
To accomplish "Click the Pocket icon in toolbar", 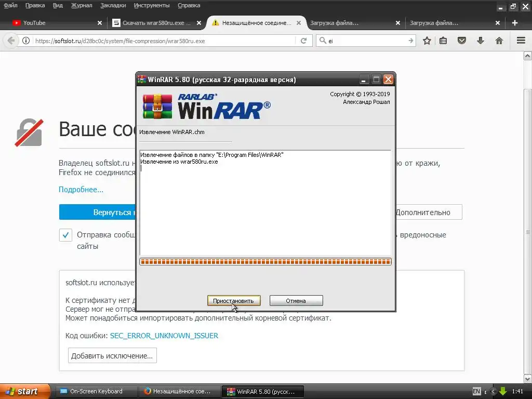I will pyautogui.click(x=462, y=41).
